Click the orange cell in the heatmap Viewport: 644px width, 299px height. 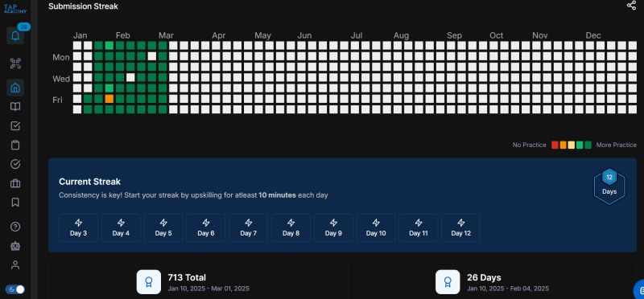pos(109,99)
